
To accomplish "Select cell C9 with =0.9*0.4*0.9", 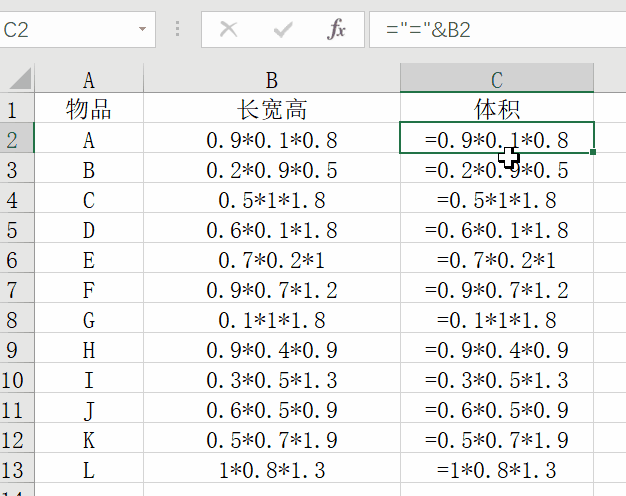I will pos(497,347).
